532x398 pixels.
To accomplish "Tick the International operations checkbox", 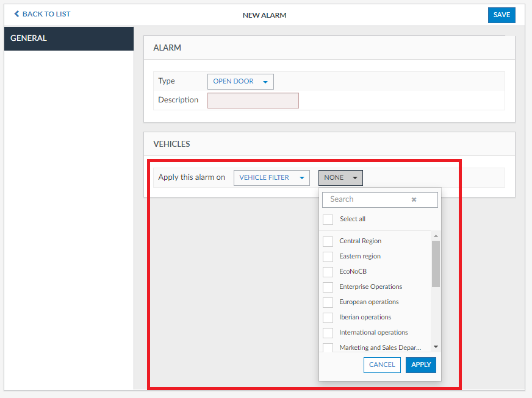I will point(328,333).
